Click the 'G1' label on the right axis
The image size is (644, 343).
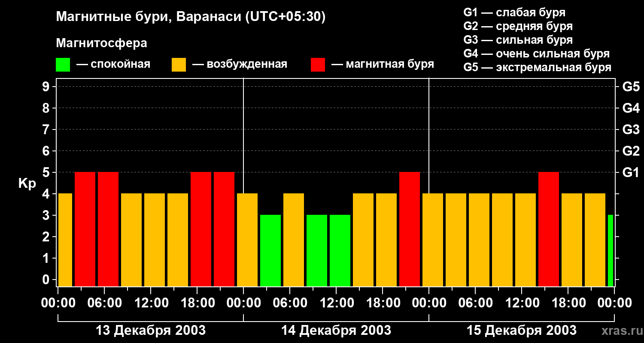pyautogui.click(x=631, y=172)
